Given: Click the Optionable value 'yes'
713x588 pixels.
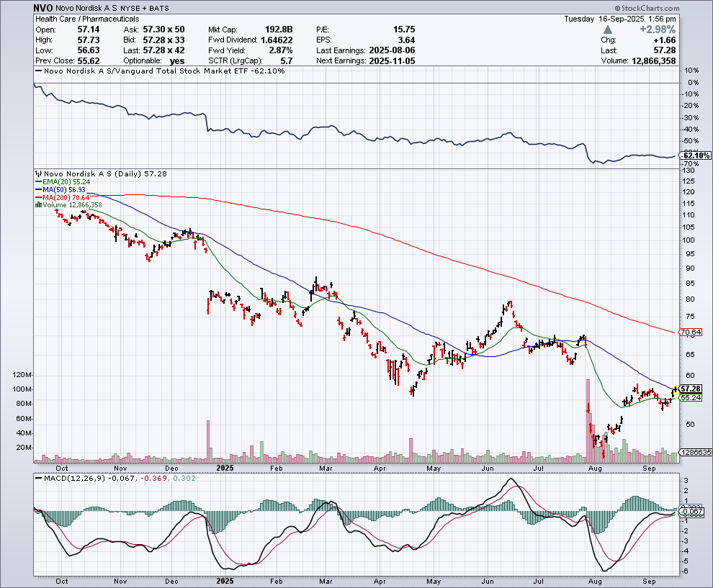Looking at the screenshot, I should tap(177, 61).
